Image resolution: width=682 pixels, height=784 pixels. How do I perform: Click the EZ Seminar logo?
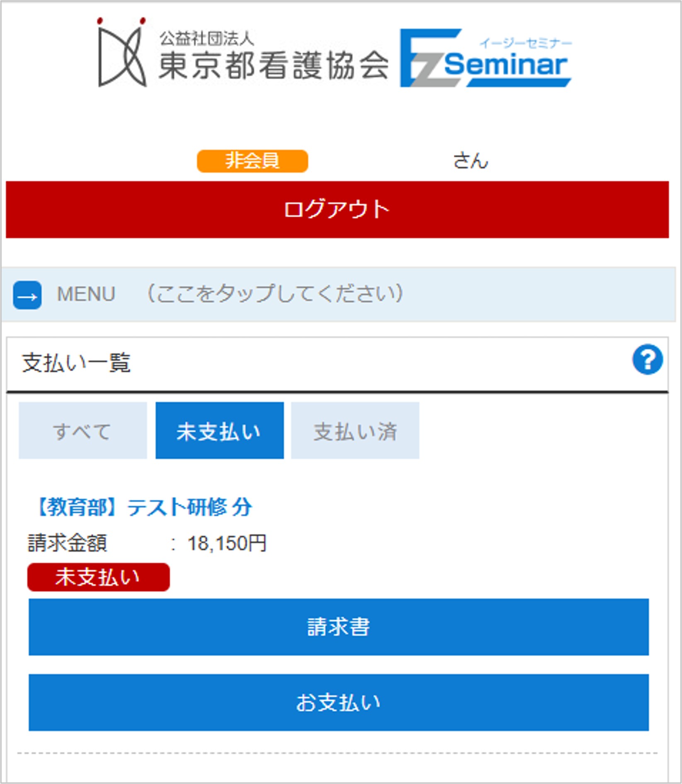(485, 58)
